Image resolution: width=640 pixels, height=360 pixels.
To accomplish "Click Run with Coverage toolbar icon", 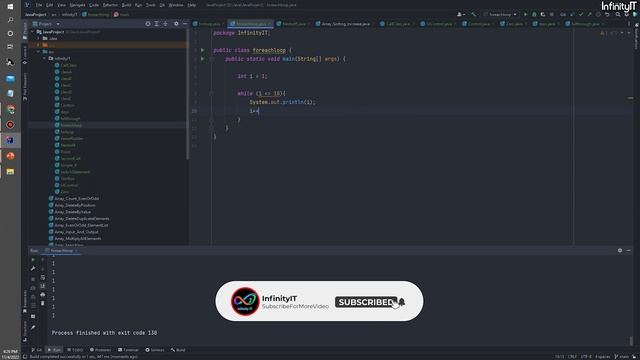I will click(543, 14).
